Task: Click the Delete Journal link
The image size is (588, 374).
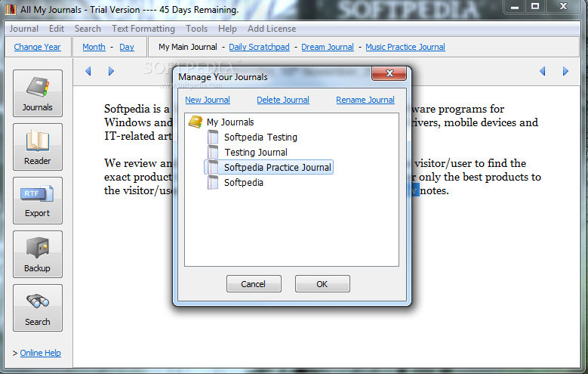Action: (x=283, y=100)
